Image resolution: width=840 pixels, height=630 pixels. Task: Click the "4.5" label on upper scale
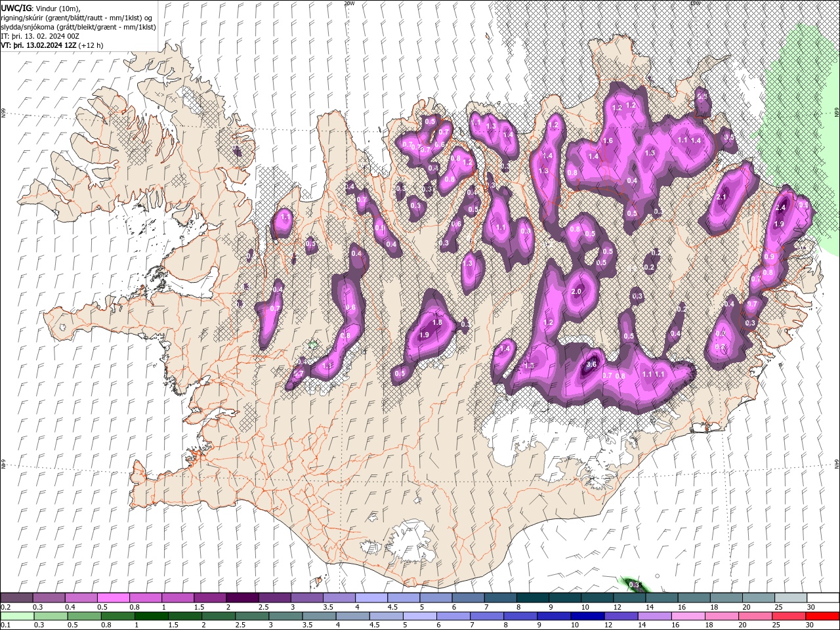[392, 607]
